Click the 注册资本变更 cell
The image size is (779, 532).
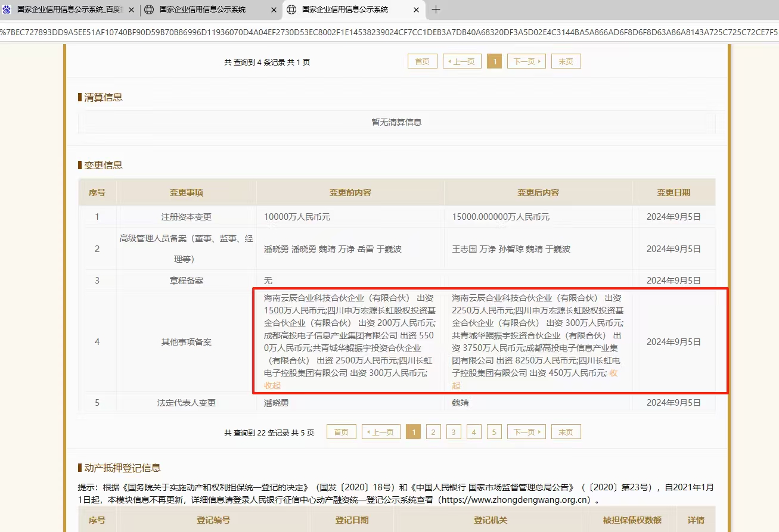pyautogui.click(x=187, y=217)
